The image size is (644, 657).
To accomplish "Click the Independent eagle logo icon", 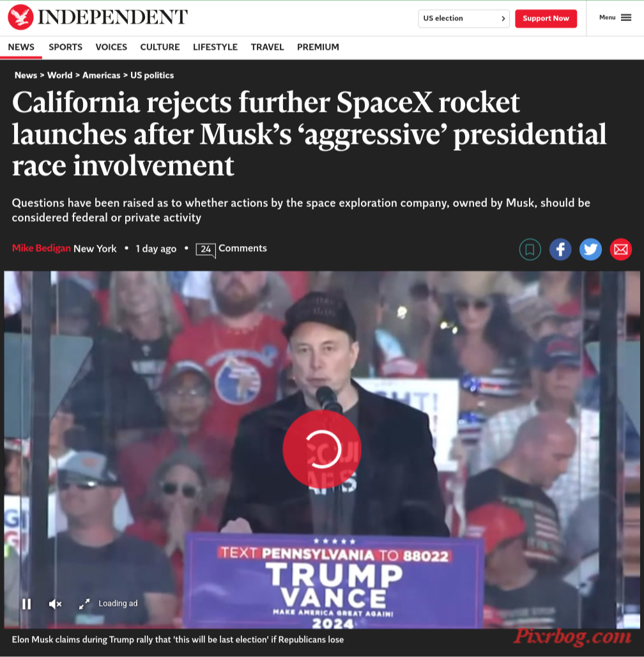I will (20, 17).
